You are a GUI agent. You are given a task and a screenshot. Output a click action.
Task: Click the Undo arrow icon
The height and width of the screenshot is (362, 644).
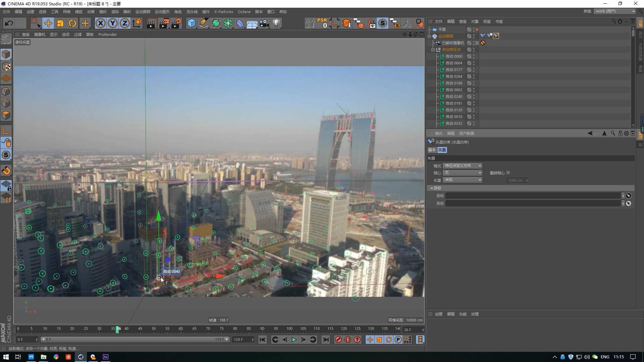9,23
